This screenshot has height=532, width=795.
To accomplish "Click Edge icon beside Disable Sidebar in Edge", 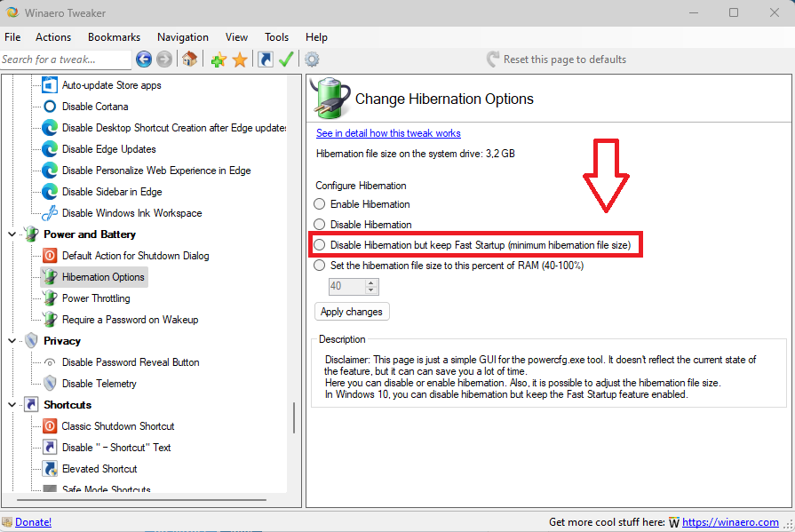I will coord(50,192).
